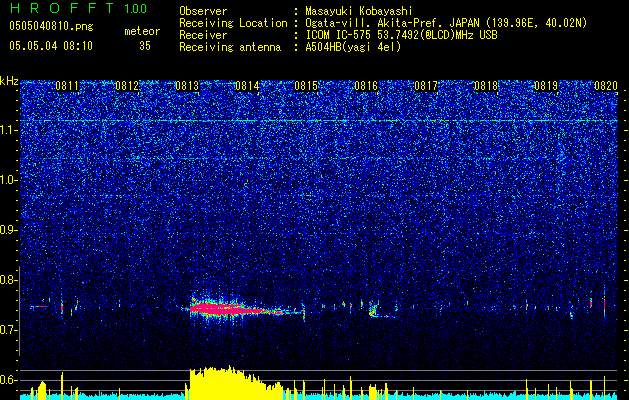This screenshot has height=400, width=629.
Task: Click the meteor count value 35
Action: click(x=145, y=46)
